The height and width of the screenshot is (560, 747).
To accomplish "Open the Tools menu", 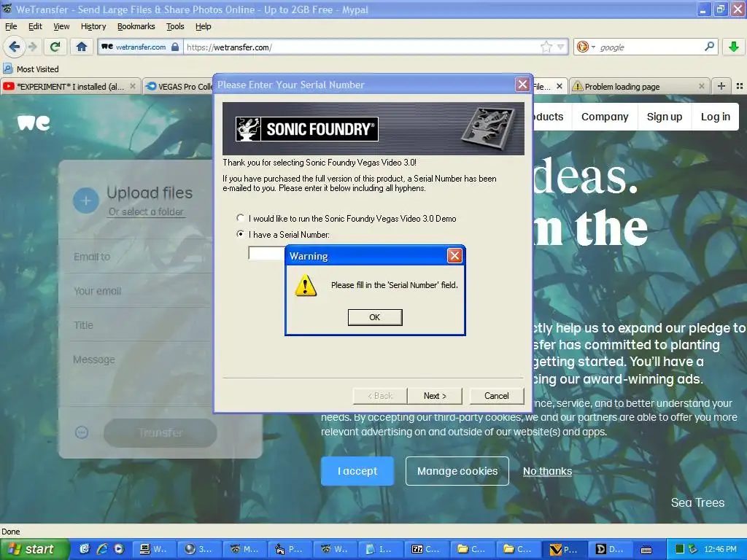I will click(x=175, y=26).
